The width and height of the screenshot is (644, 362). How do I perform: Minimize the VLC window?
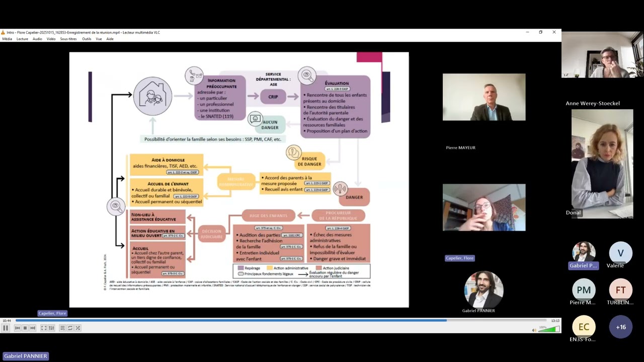(527, 32)
